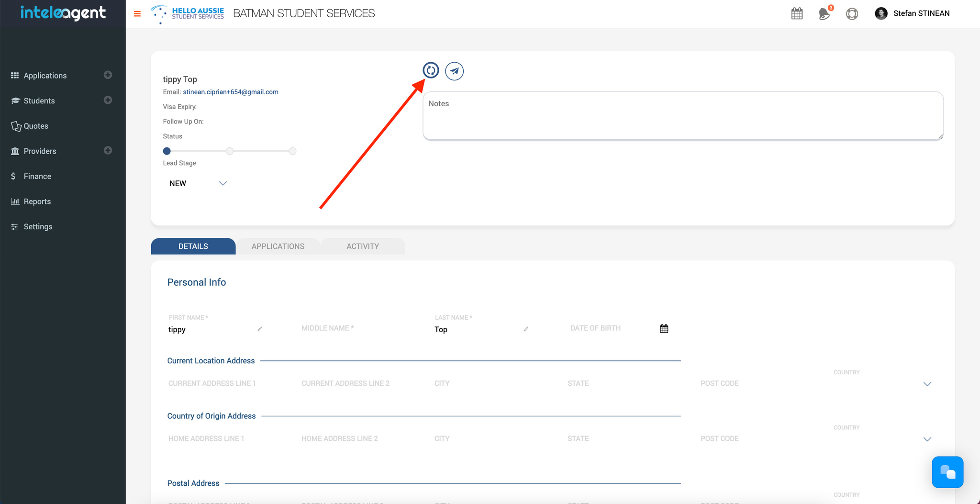Viewport: 980px width, 504px height.
Task: Open Date of Birth calendar picker
Action: click(664, 328)
